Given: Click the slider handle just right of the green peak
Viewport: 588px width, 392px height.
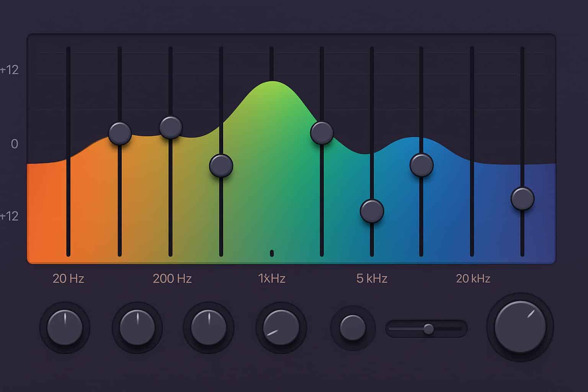Looking at the screenshot, I should (x=322, y=133).
